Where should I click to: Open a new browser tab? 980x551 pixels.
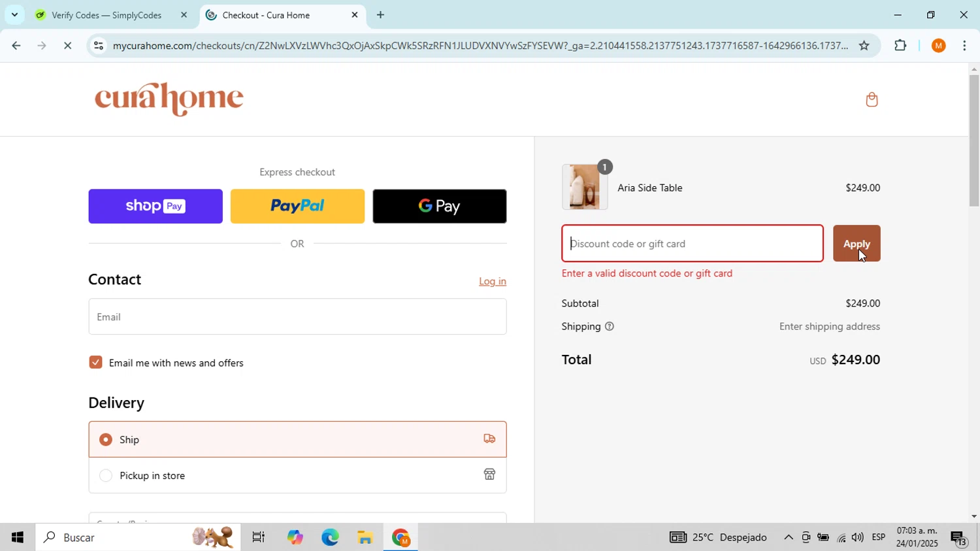click(x=380, y=15)
